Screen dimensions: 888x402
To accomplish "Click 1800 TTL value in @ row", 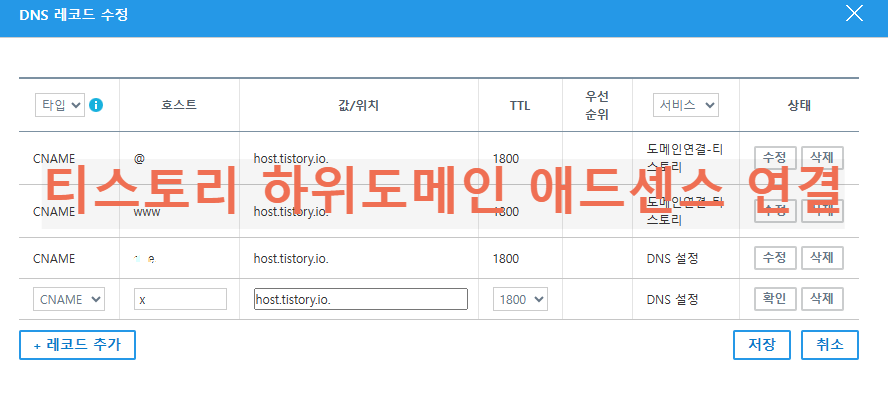I will tap(506, 159).
